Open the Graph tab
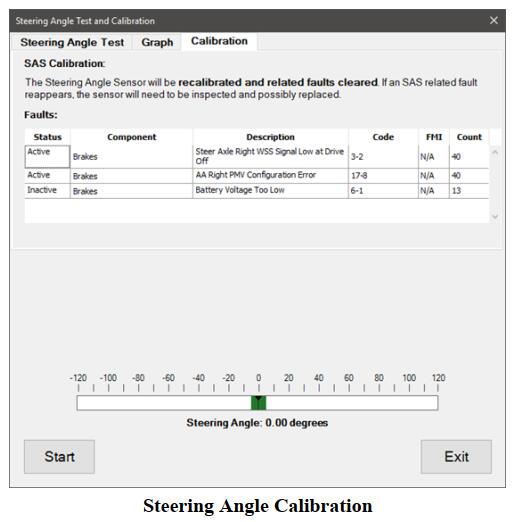 coord(157,42)
